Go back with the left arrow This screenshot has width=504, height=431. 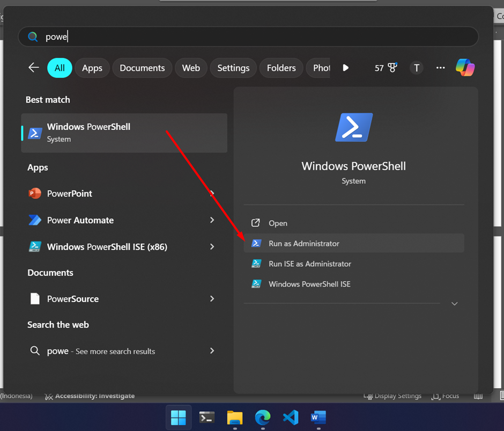(34, 68)
